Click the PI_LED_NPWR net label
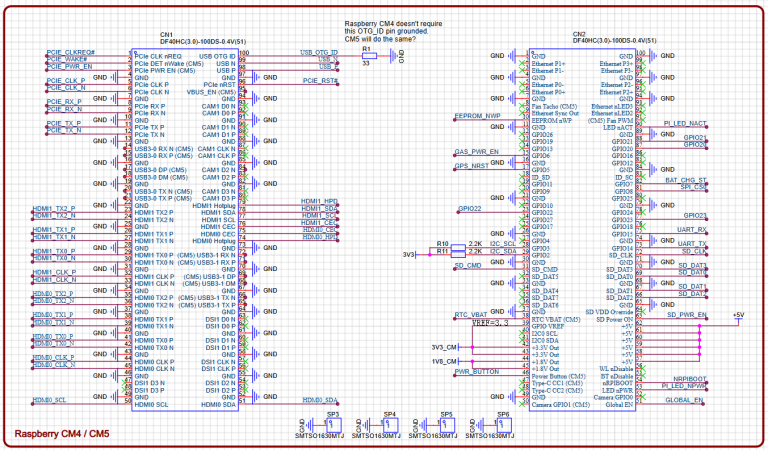Viewport: 768px width, 450px height. click(x=684, y=386)
